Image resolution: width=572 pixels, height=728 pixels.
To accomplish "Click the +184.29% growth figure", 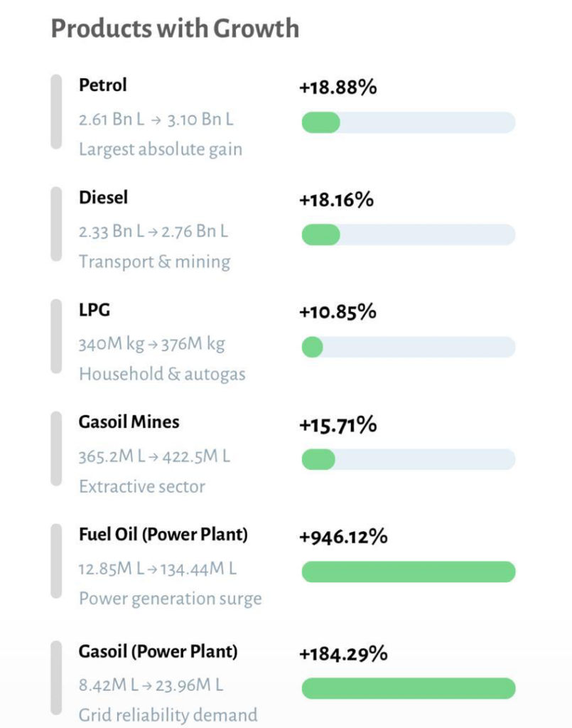I will tap(343, 653).
